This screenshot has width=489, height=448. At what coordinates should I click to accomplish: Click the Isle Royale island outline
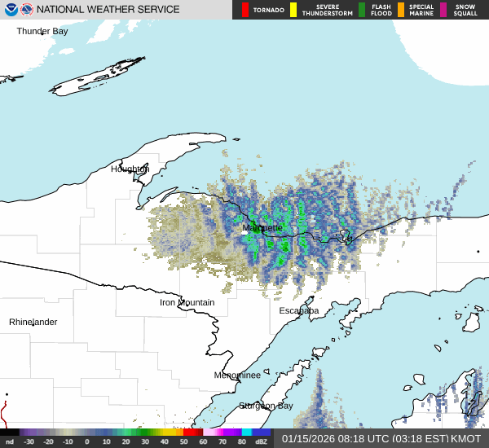(x=98, y=76)
